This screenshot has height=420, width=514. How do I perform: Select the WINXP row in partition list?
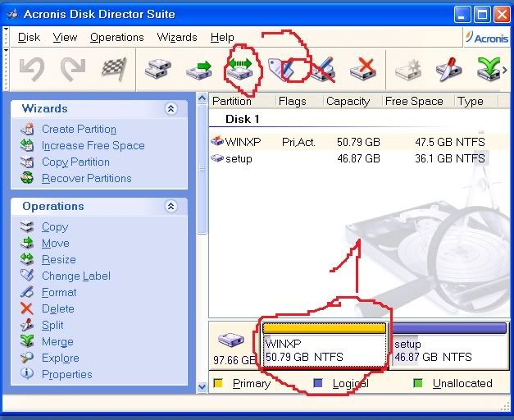tap(358, 142)
